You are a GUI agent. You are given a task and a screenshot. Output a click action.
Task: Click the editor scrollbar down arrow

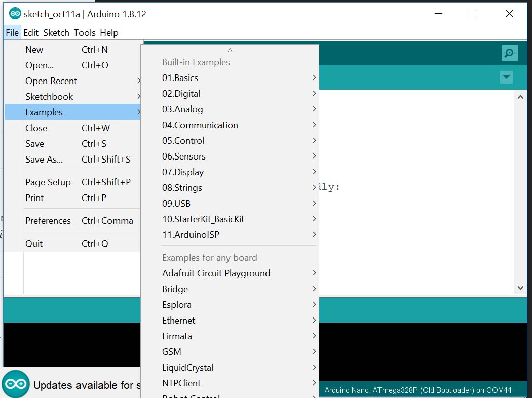click(520, 287)
